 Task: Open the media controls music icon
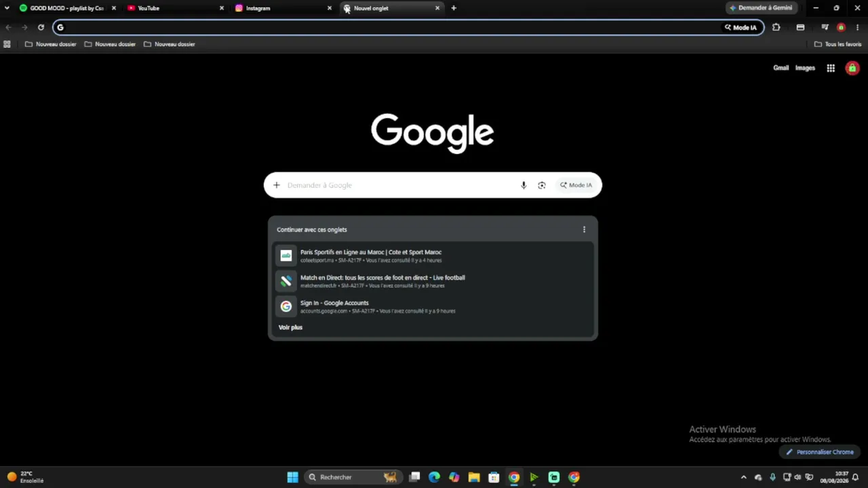tap(825, 28)
